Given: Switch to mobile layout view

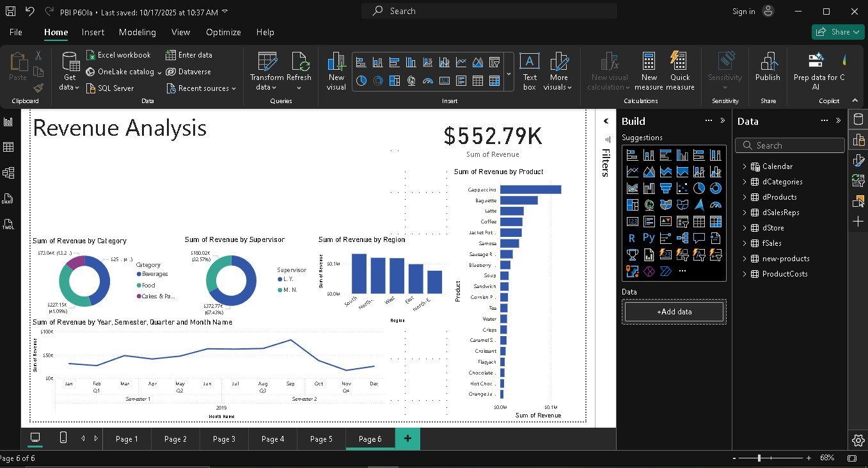Looking at the screenshot, I should [x=62, y=438].
